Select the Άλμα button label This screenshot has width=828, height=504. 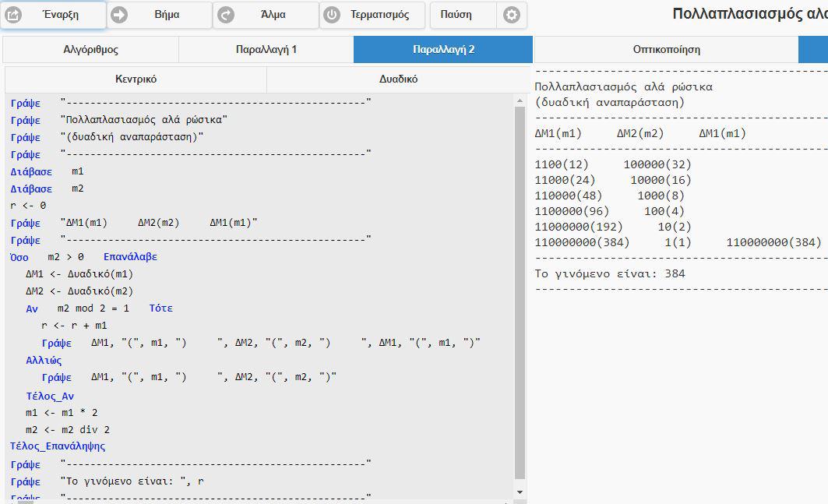(273, 15)
